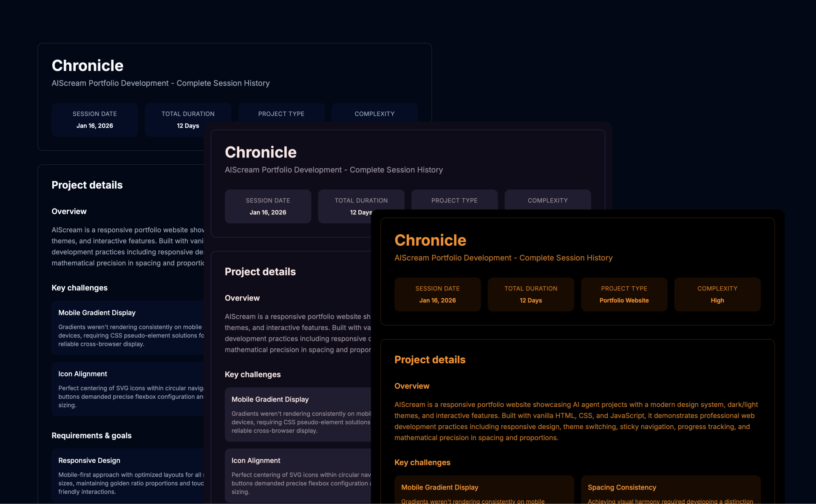Select the Project Type badge labeled Portfolio Website
The width and height of the screenshot is (816, 504).
(623, 294)
